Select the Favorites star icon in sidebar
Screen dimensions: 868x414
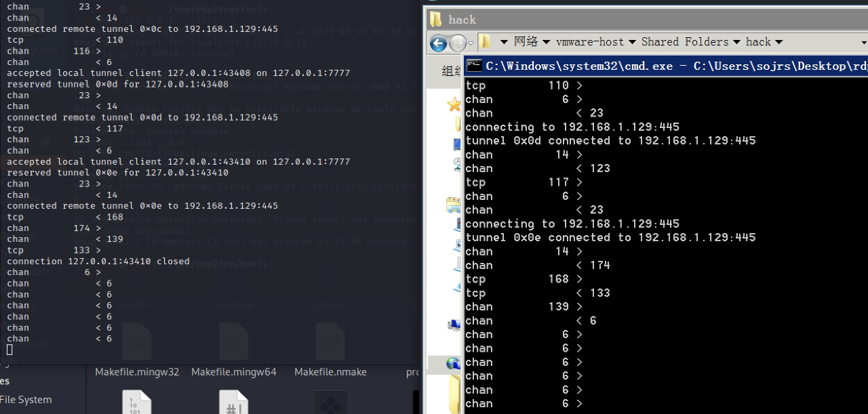point(454,104)
